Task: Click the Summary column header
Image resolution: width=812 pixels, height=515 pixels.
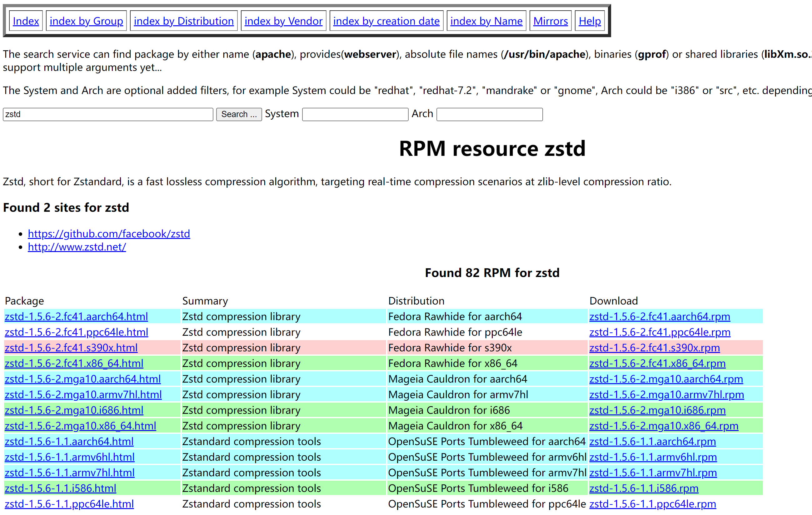Action: coord(205,301)
